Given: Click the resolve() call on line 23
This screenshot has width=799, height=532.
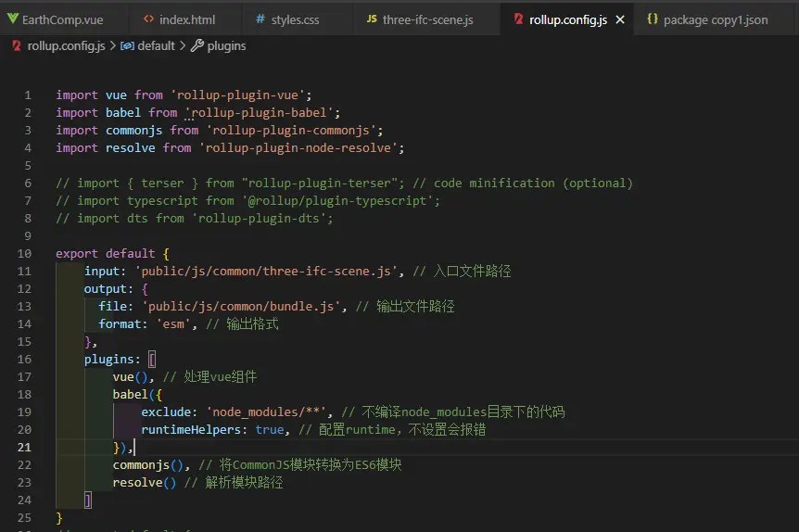Looking at the screenshot, I should (x=145, y=483).
